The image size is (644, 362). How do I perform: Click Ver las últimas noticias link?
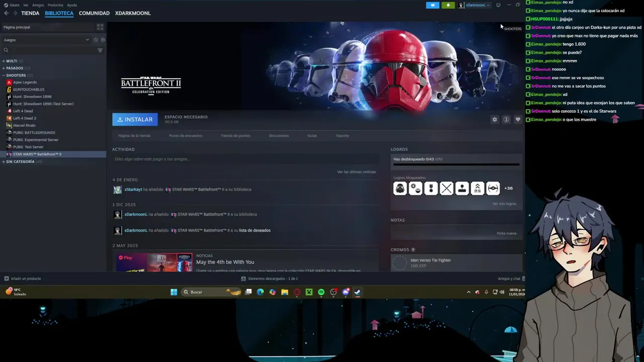(356, 172)
